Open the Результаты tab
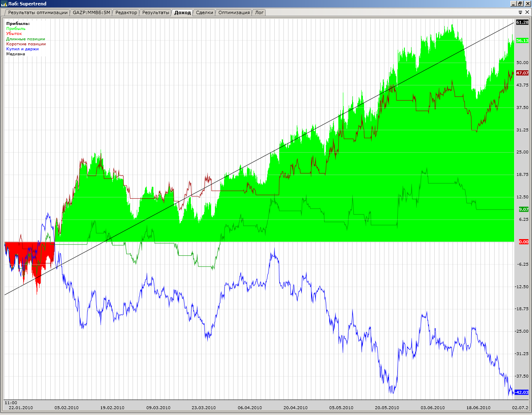The image size is (532, 415). [x=155, y=12]
